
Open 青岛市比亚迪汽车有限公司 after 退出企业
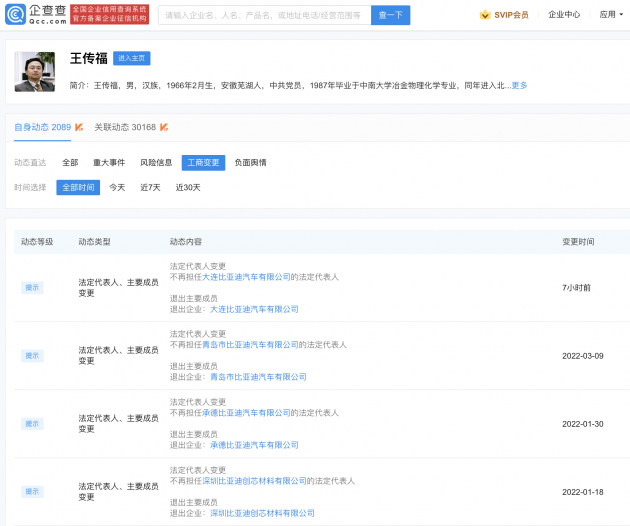pos(258,377)
